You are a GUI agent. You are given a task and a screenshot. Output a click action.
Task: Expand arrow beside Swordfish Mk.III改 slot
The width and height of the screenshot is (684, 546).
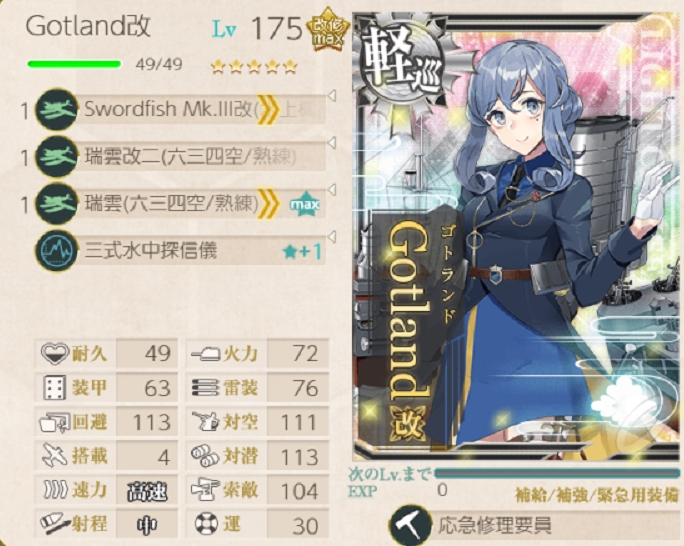click(x=332, y=96)
